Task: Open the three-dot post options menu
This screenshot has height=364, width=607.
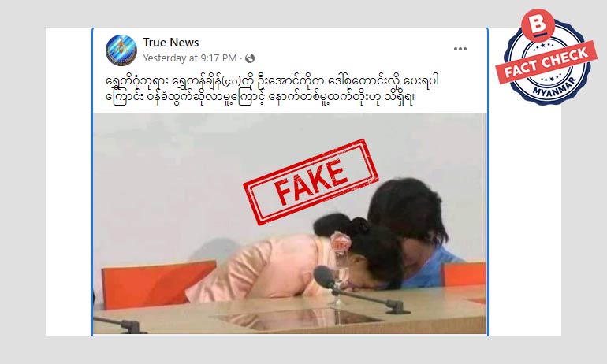Action: point(460,49)
